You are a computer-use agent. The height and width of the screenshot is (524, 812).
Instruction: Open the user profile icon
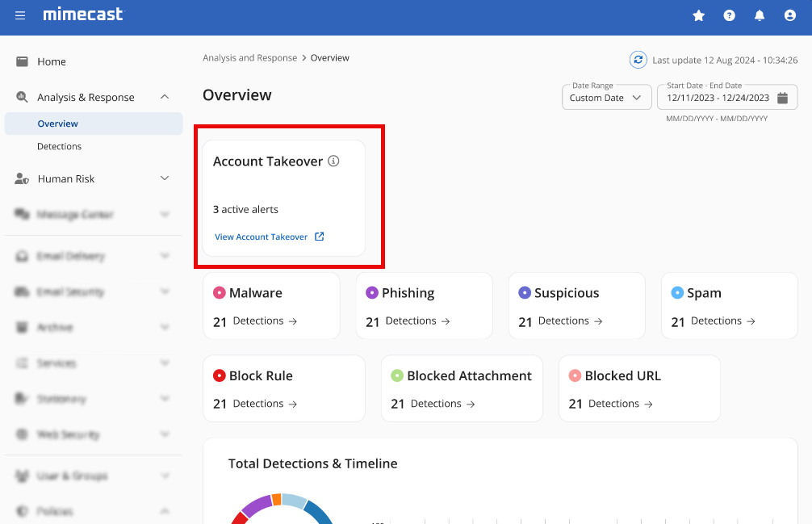click(x=790, y=15)
